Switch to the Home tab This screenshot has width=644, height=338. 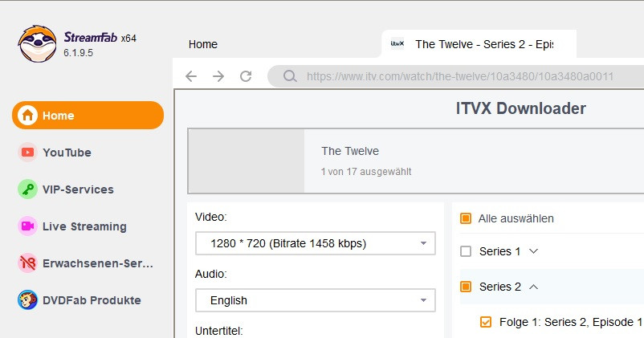pos(203,44)
